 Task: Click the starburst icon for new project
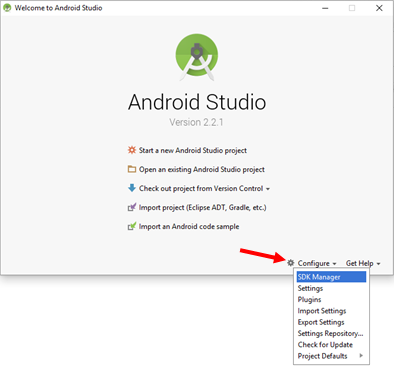(x=132, y=150)
